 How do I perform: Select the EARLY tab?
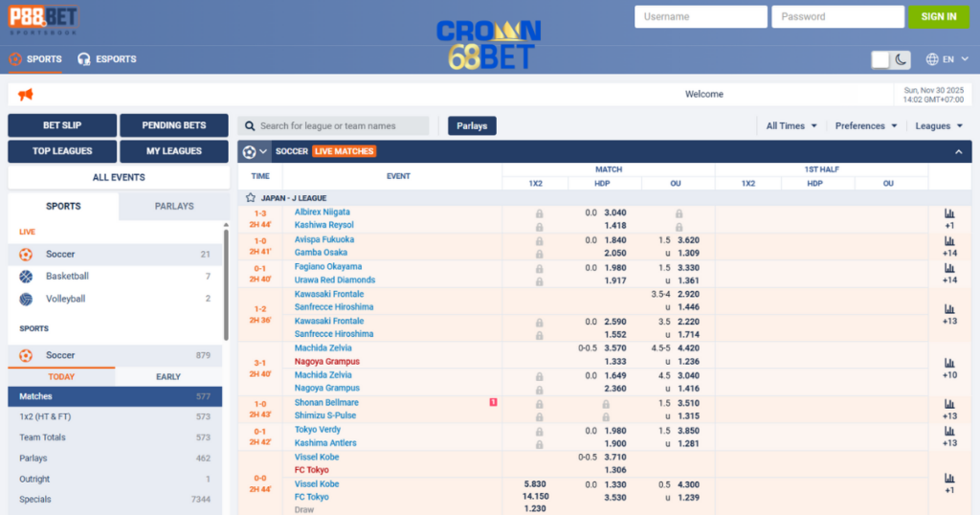click(x=168, y=377)
